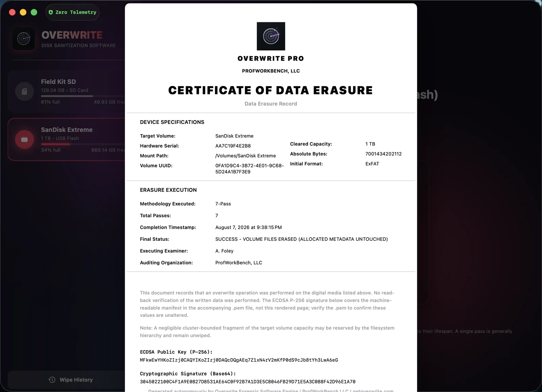
Task: Click the 128.04 GB SD Card subtitle
Action: 65,90
